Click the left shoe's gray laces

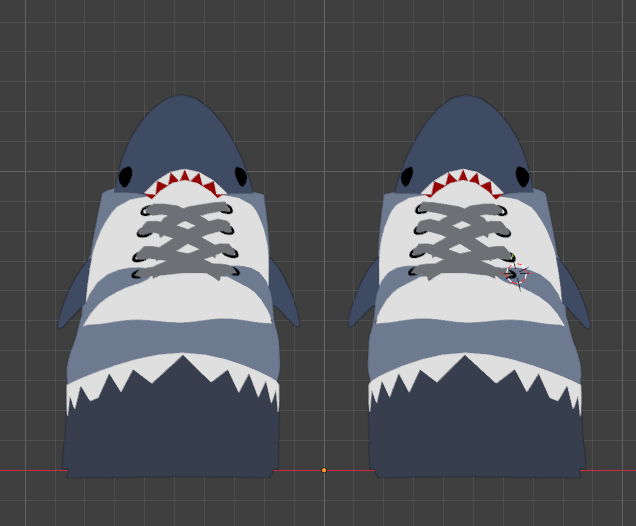pos(186,241)
